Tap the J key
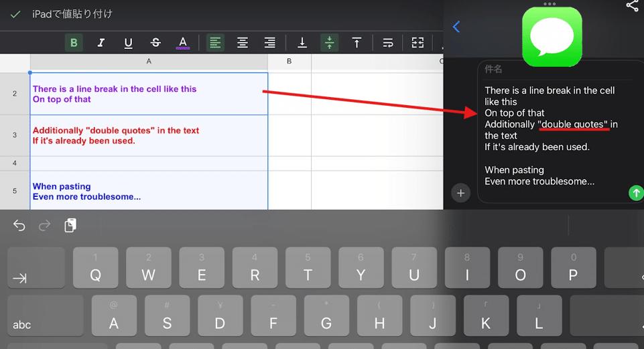Screen dimensions: 644x349 tap(433, 316)
